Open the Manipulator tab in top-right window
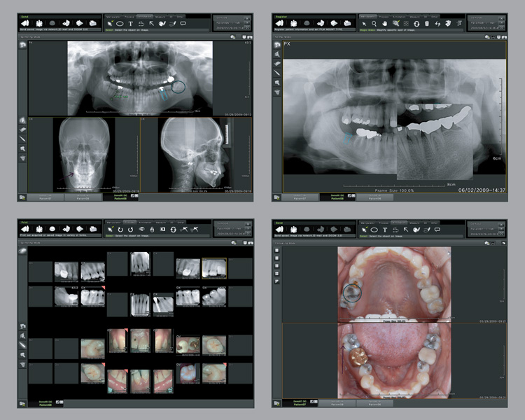 tap(368, 16)
